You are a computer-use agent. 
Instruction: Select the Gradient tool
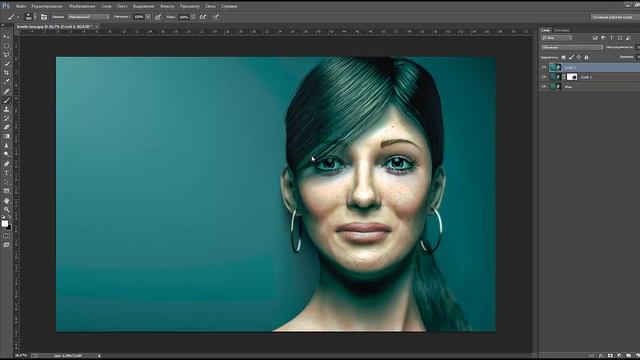pyautogui.click(x=6, y=136)
